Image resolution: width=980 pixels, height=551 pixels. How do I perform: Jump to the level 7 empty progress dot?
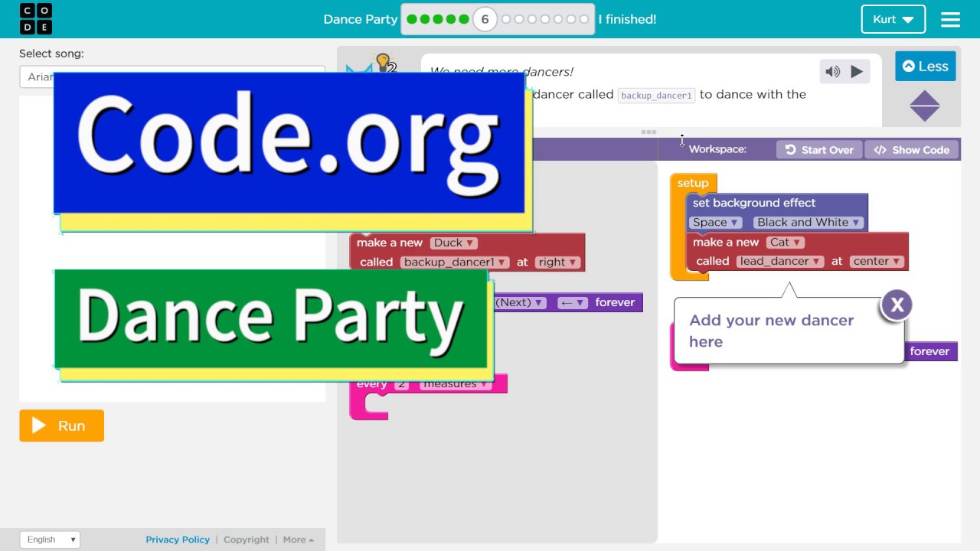pos(506,19)
